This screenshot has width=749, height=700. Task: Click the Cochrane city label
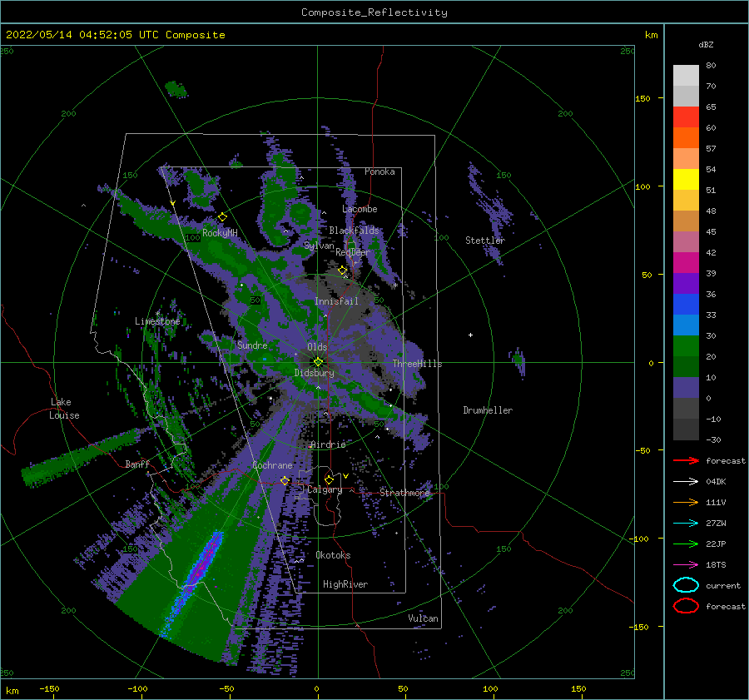click(x=272, y=465)
